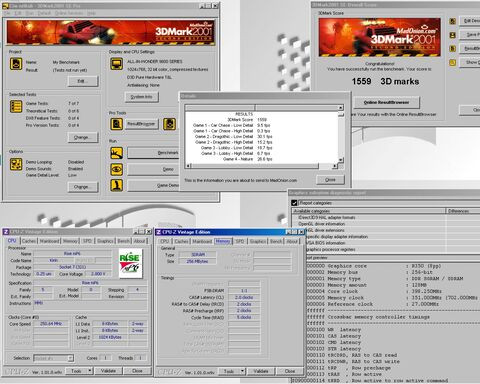Click the Selected Tests checklist icon
Viewport: 480px width, 384px height.
(x=16, y=107)
